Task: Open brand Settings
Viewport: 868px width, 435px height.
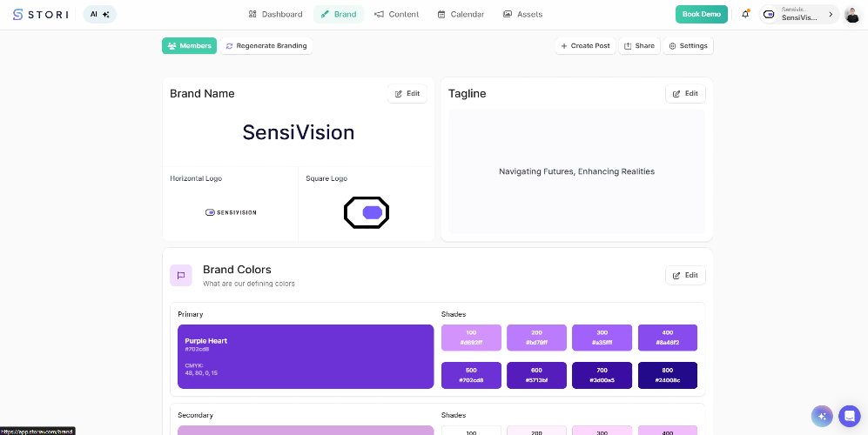Action: tap(688, 45)
